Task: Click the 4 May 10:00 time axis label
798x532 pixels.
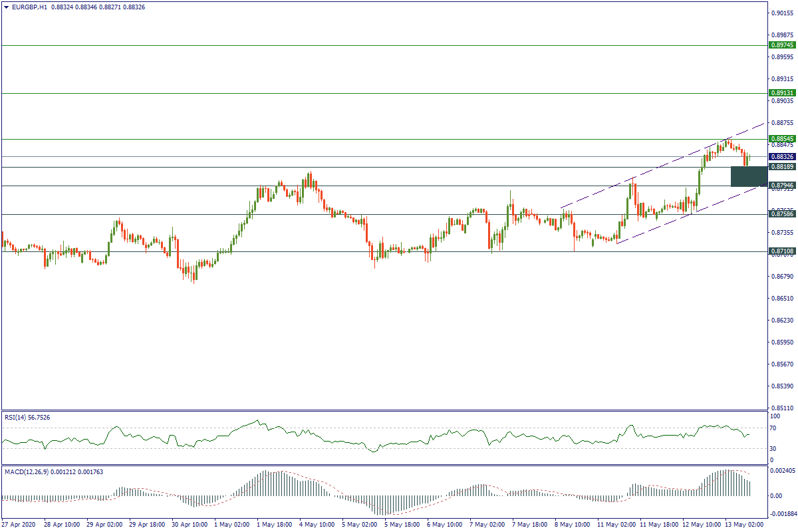Action: click(316, 524)
